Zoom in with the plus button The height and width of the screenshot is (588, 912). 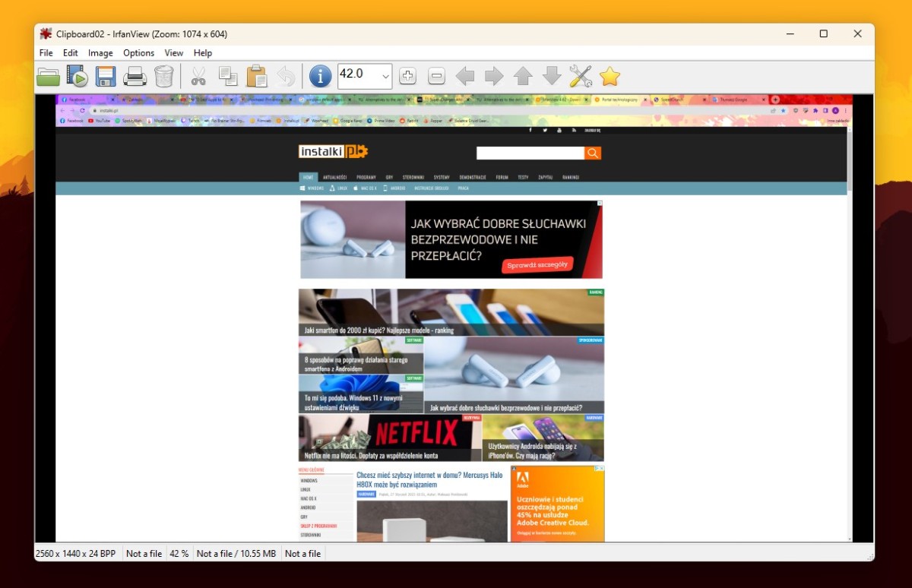tap(408, 76)
